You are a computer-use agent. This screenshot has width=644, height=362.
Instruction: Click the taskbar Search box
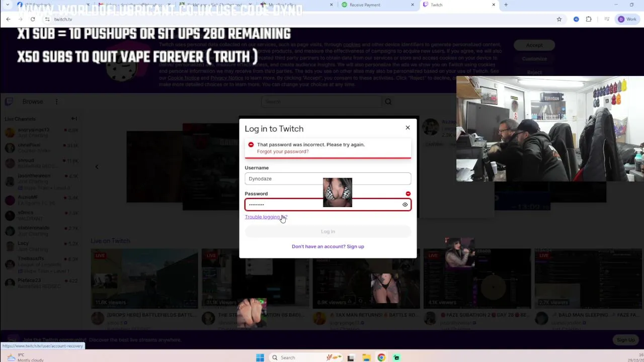[306, 357]
